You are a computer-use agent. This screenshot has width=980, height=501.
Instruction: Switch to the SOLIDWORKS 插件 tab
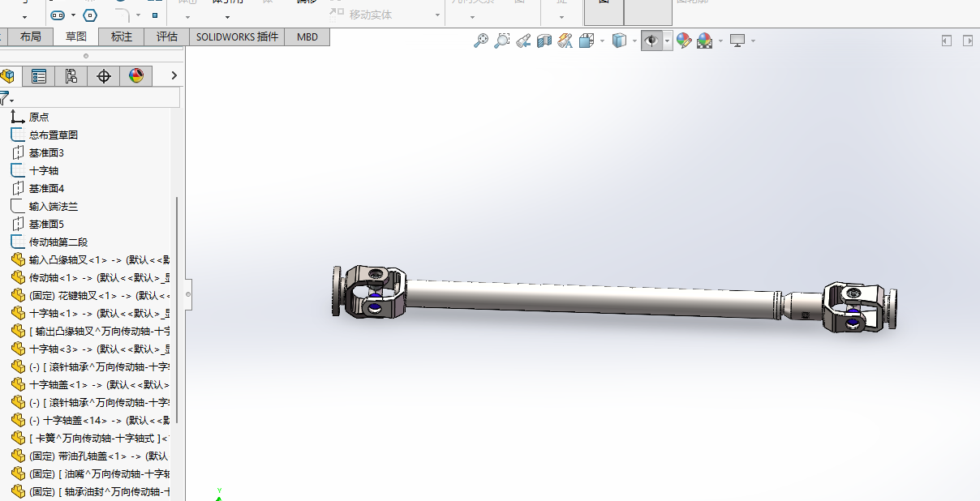pos(237,36)
